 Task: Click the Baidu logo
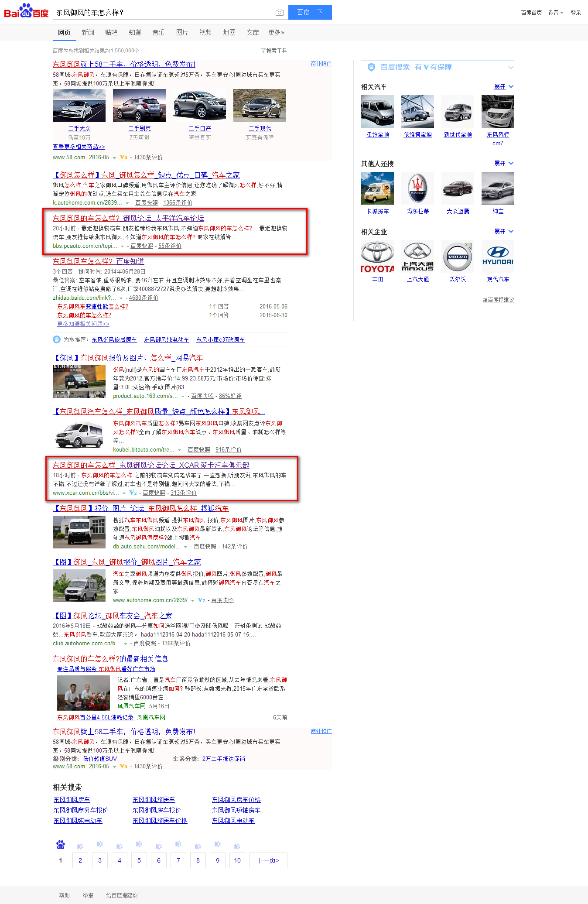click(x=26, y=11)
